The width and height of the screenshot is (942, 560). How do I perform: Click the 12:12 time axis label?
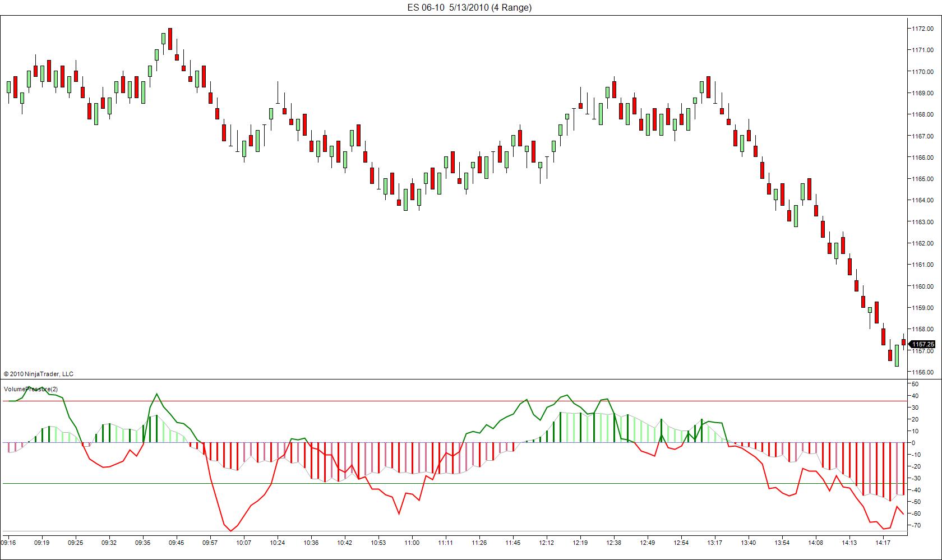[x=547, y=543]
